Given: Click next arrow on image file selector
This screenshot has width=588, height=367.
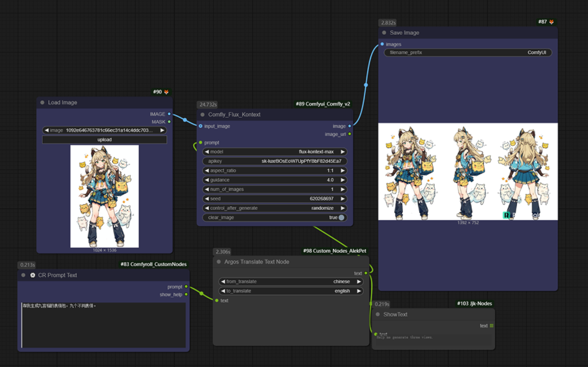Looking at the screenshot, I should 162,130.
